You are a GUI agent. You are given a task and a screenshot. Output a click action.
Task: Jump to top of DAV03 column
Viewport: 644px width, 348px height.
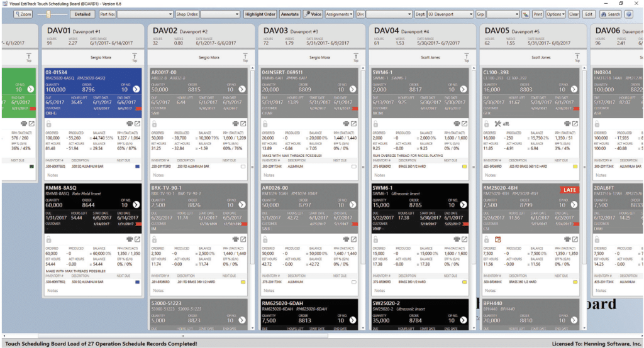(356, 57)
